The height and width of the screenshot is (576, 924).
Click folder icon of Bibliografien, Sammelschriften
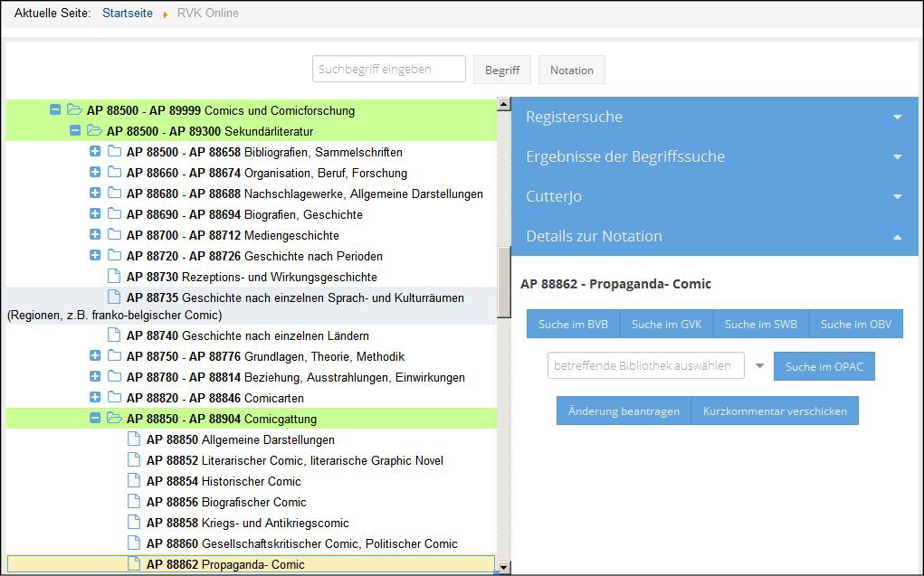pyautogui.click(x=114, y=151)
